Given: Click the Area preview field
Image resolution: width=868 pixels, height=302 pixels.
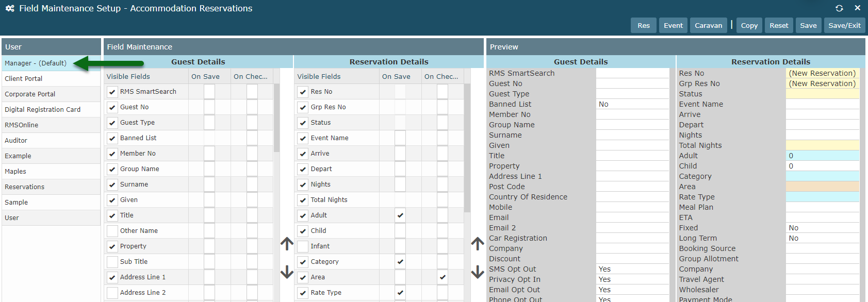Looking at the screenshot, I should (x=823, y=187).
